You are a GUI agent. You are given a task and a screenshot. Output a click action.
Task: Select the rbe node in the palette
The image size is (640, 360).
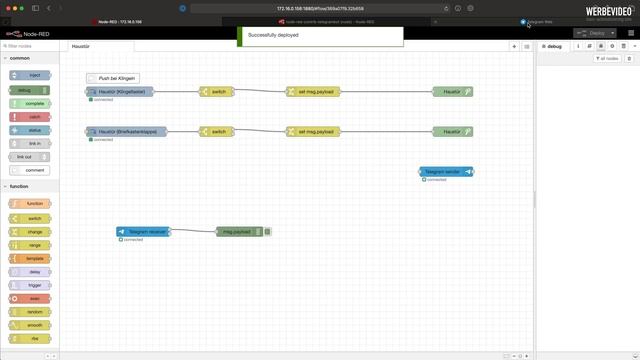tap(30, 339)
